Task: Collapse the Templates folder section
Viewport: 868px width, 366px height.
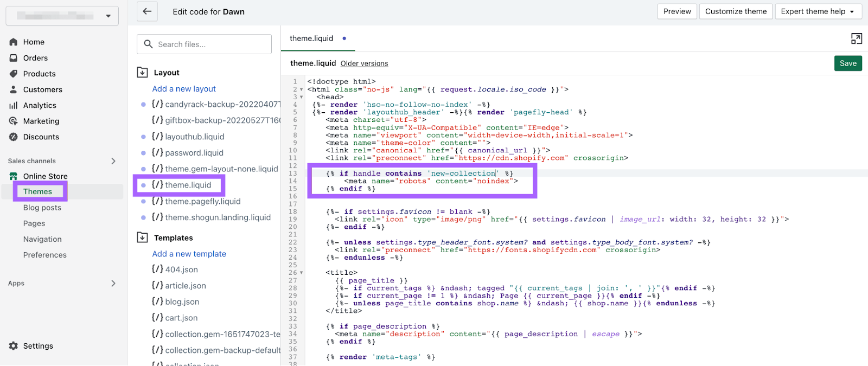Action: tap(143, 237)
